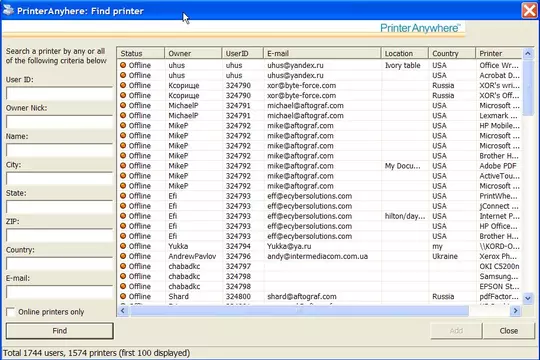Click status icon of hilton/day row
The width and height of the screenshot is (540, 360).
pyautogui.click(x=123, y=216)
